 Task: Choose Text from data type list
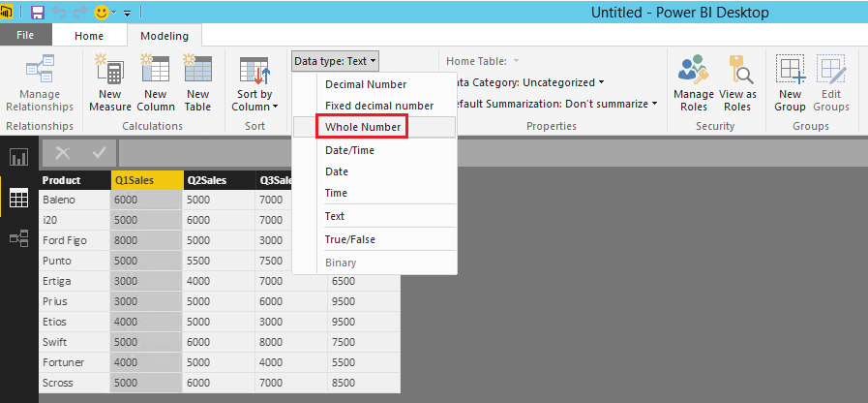click(335, 216)
